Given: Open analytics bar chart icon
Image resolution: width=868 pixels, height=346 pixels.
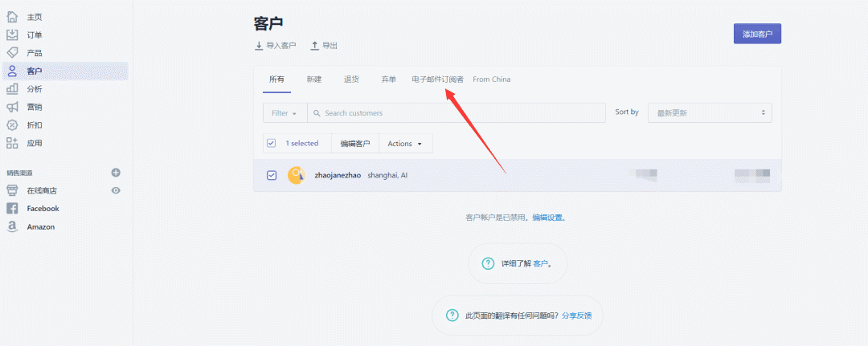Looking at the screenshot, I should pyautogui.click(x=12, y=89).
